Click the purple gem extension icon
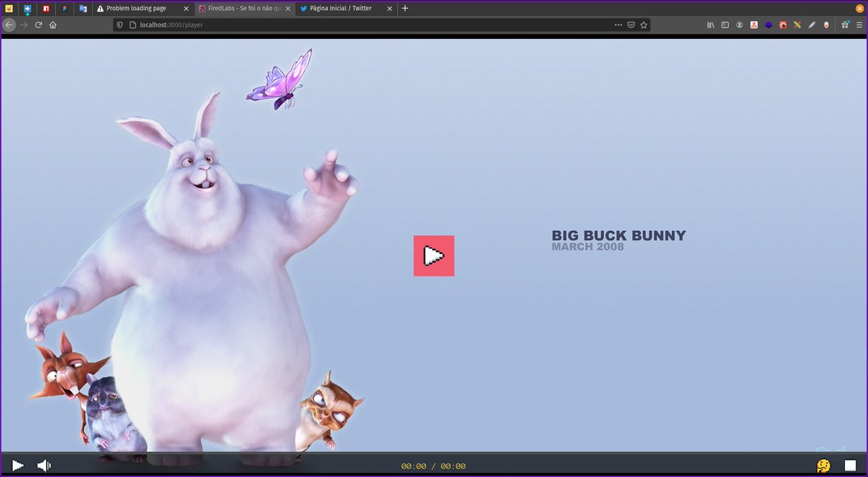The image size is (868, 477). [768, 24]
